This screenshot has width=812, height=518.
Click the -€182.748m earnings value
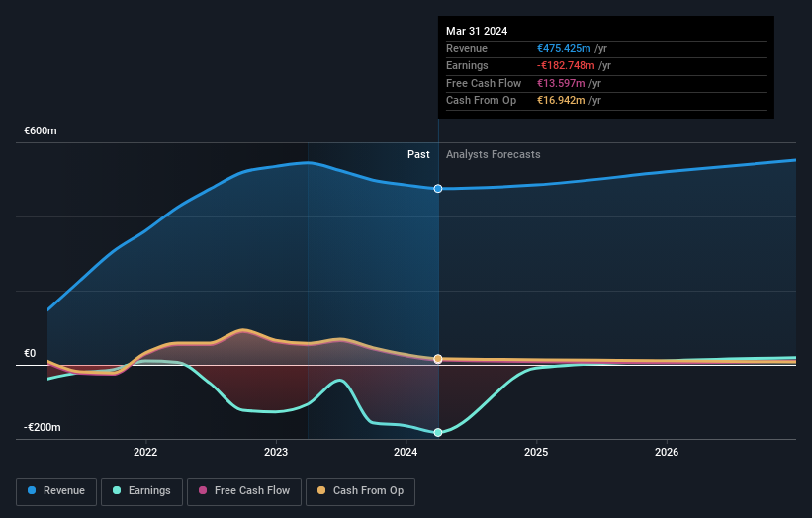click(566, 65)
